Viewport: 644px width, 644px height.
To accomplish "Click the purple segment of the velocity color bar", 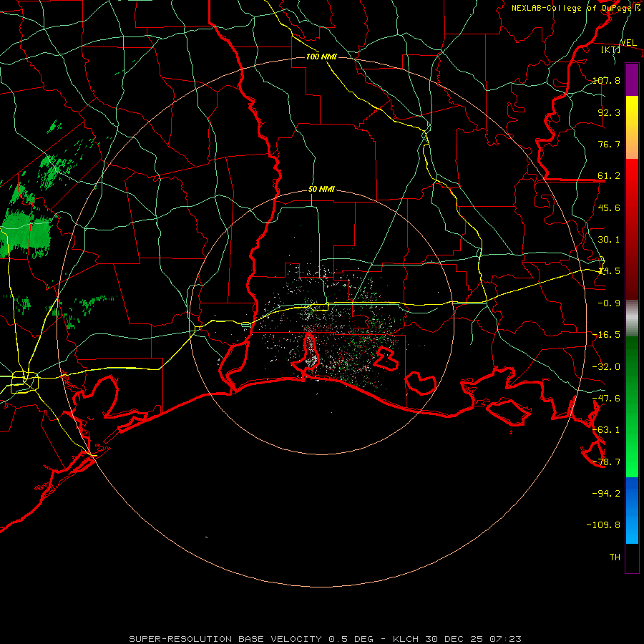I will tap(632, 79).
